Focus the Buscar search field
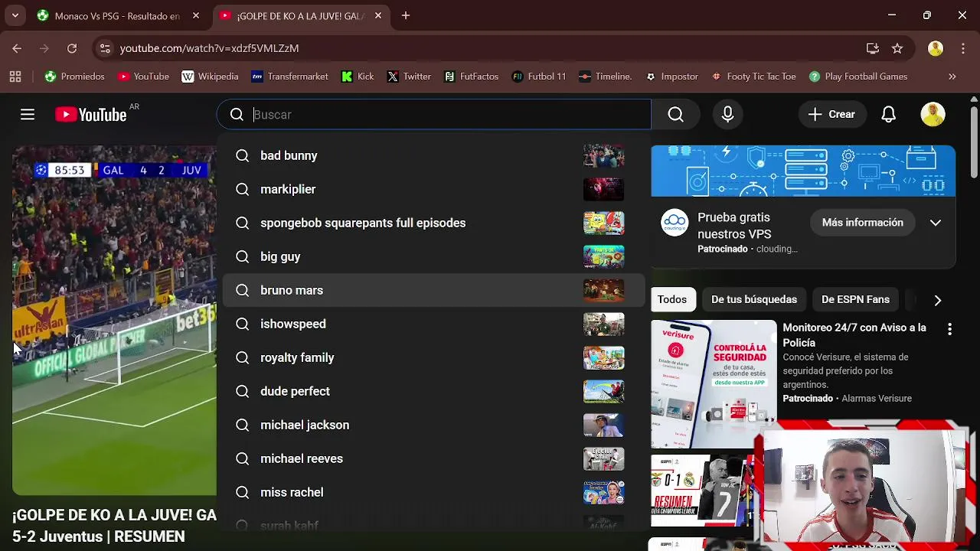The width and height of the screenshot is (980, 551). point(434,115)
